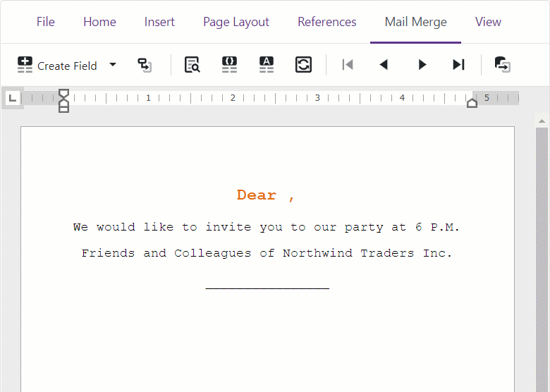The width and height of the screenshot is (550, 392).
Task: Go to the first record
Action: (x=347, y=65)
